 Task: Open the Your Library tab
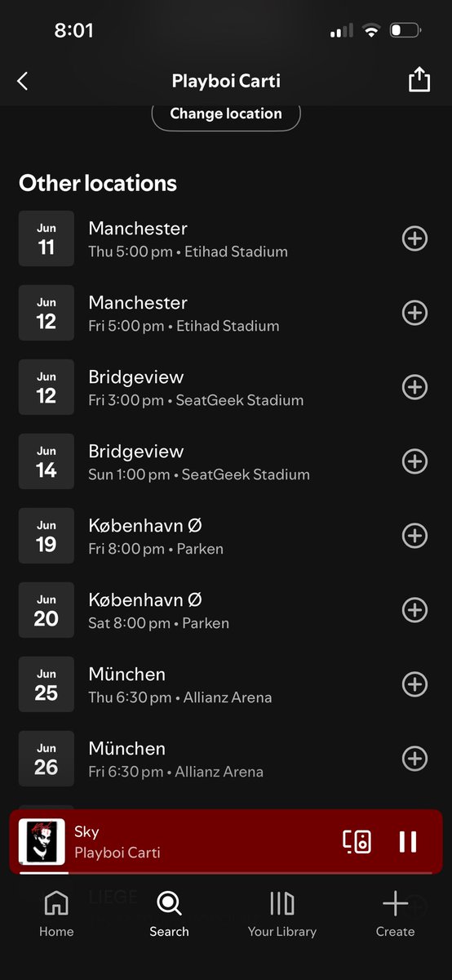pyautogui.click(x=282, y=915)
